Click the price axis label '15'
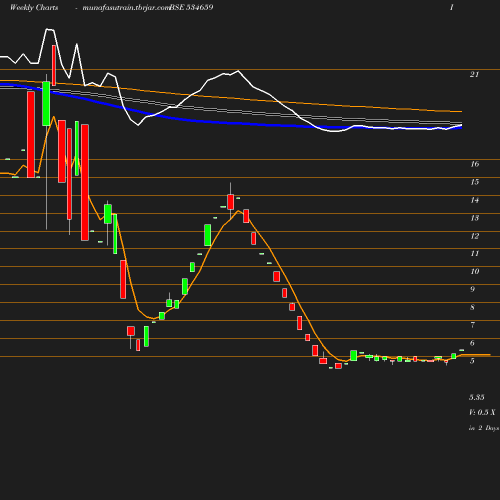The width and height of the screenshot is (500, 500). 475,182
